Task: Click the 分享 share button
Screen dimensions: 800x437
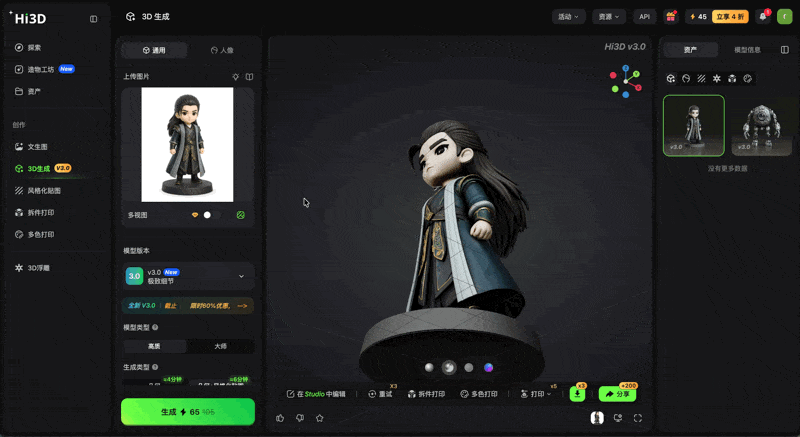Action: [617, 394]
